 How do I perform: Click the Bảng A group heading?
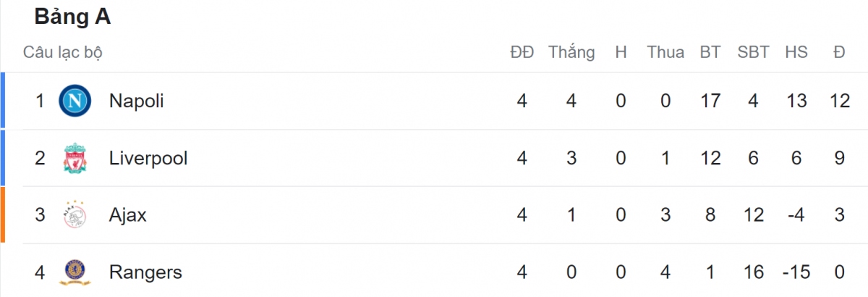(x=72, y=18)
